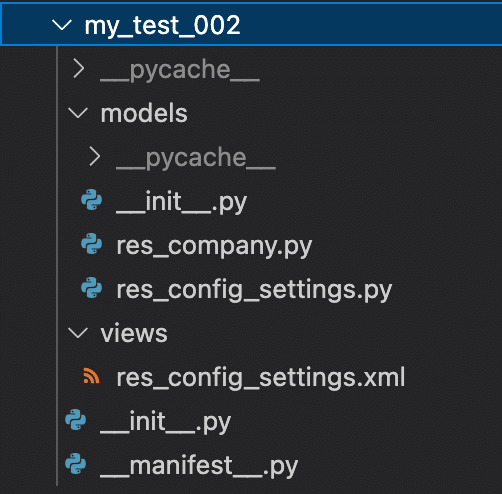The height and width of the screenshot is (494, 502).
Task: Click the Python icon of root-level __init__.py
Action: point(76,420)
